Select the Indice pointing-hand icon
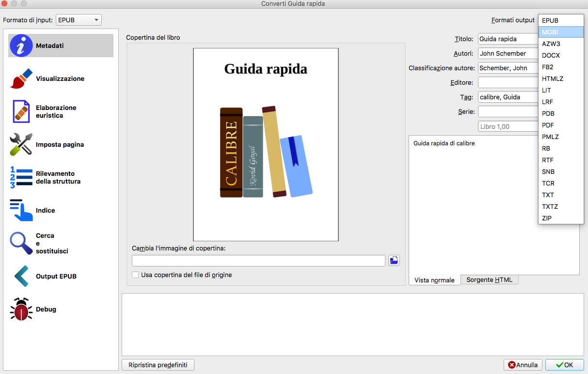 pos(21,210)
